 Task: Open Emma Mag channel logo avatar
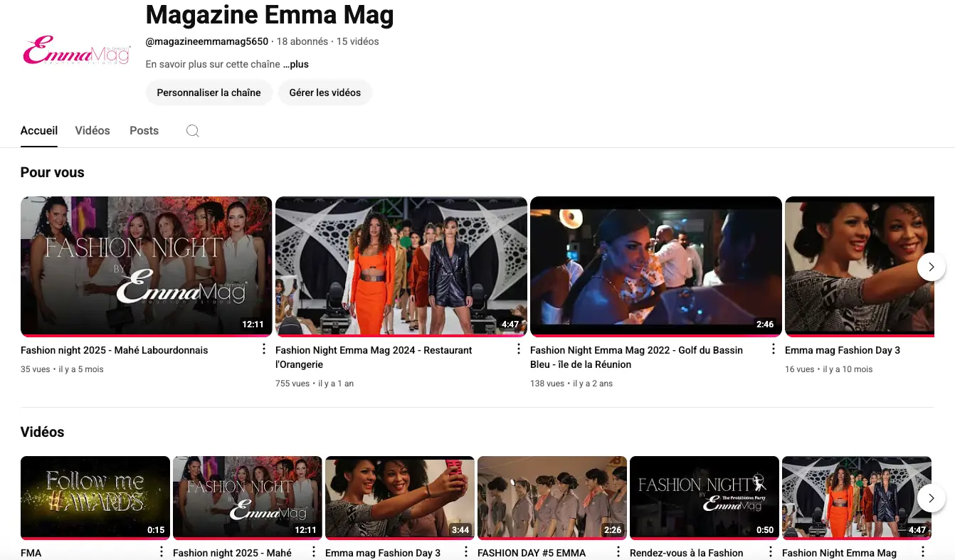pyautogui.click(x=77, y=52)
